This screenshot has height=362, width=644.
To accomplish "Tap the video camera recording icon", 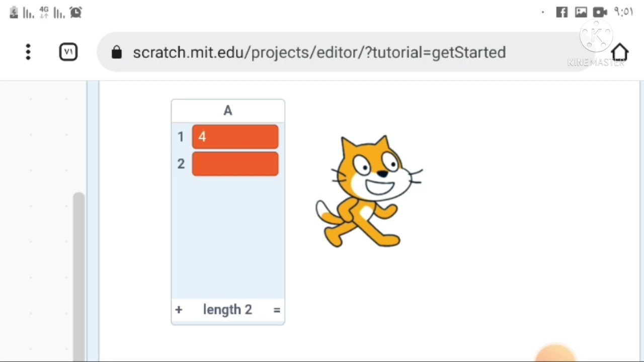I will [600, 12].
